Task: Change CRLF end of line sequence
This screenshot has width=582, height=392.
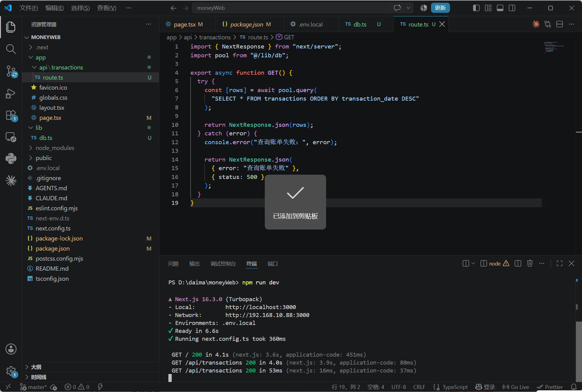Action: (x=419, y=387)
